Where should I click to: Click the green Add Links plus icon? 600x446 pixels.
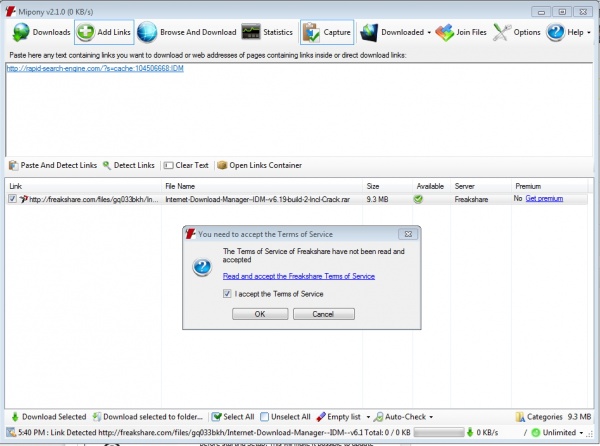[85, 32]
